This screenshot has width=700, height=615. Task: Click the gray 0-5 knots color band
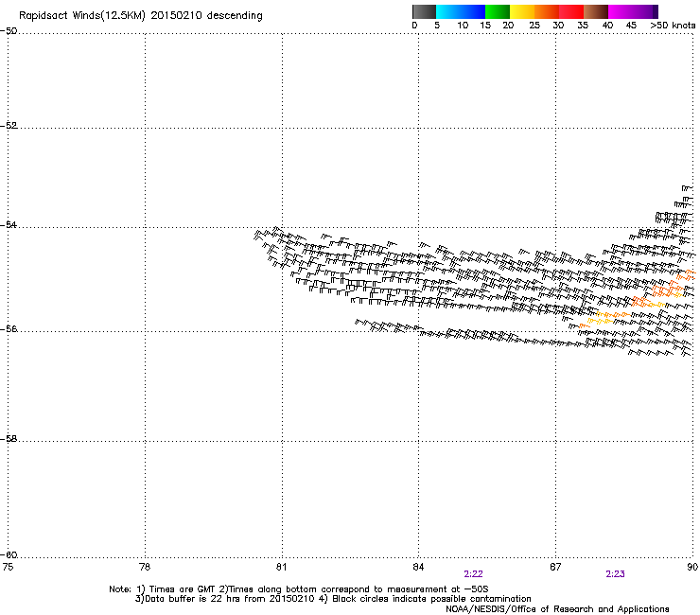tap(424, 11)
